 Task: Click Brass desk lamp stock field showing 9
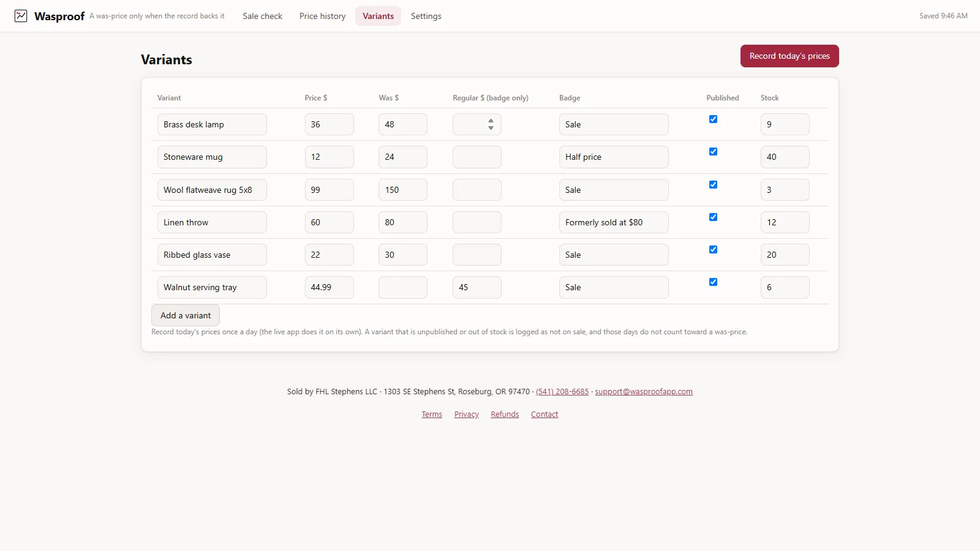click(785, 124)
